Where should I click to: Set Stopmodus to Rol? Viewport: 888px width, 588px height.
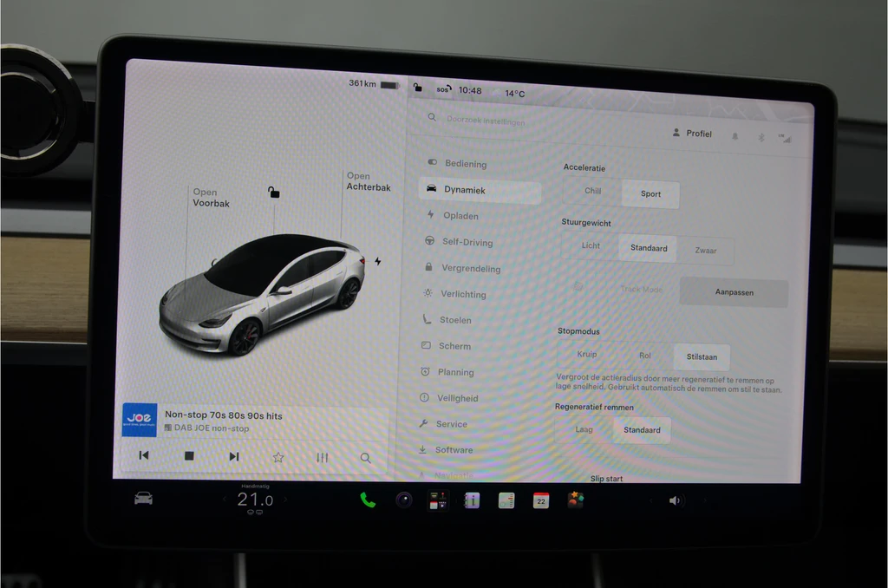click(645, 356)
